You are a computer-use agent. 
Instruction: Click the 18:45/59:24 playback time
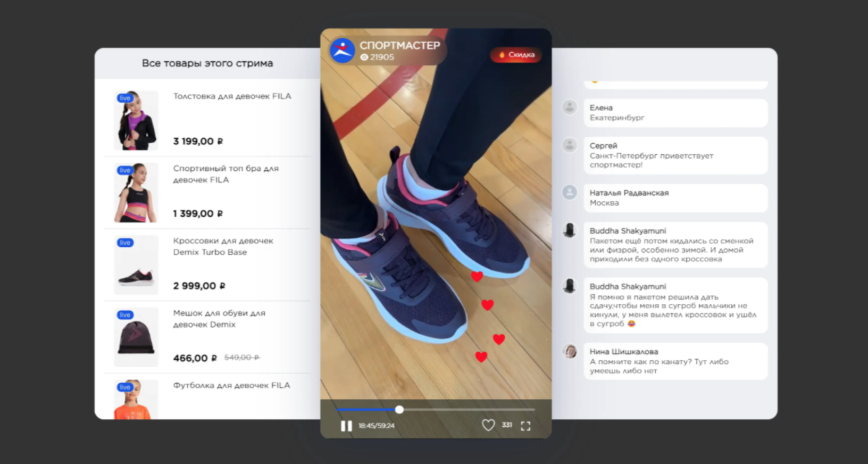[x=377, y=426]
